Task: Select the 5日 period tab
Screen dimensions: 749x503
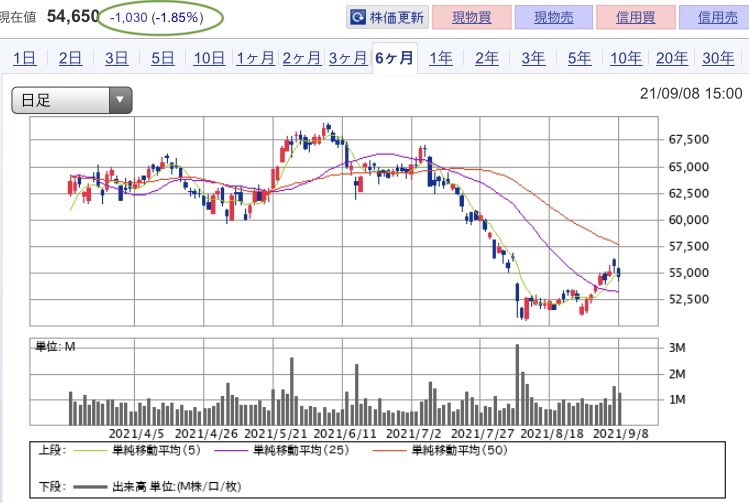Action: point(162,58)
